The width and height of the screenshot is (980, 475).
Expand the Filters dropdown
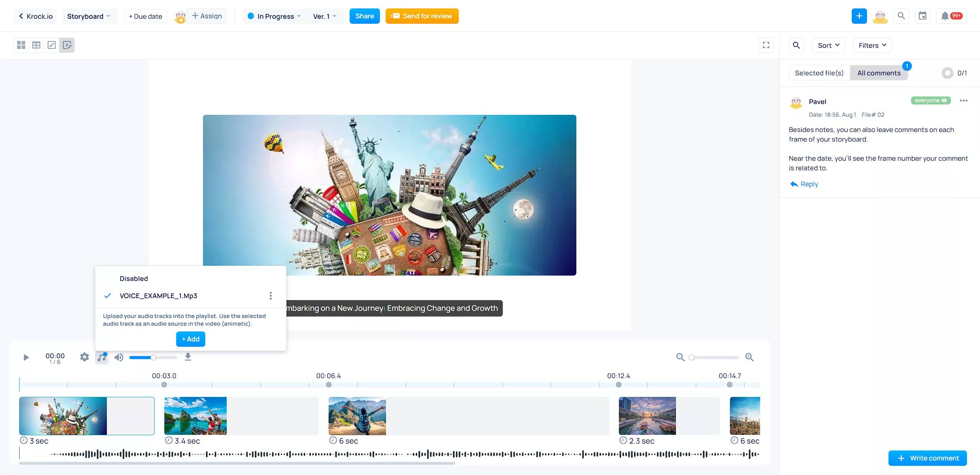[872, 45]
